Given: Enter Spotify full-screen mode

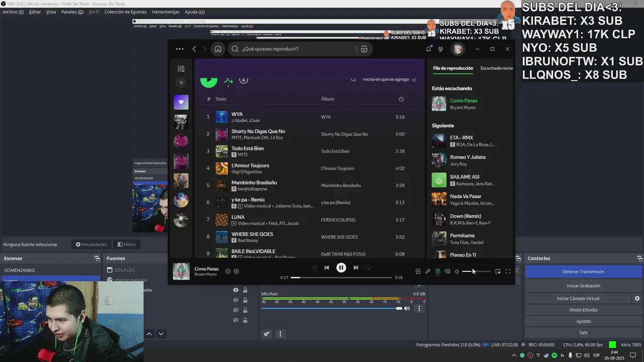Looking at the screenshot, I should pos(508,271).
